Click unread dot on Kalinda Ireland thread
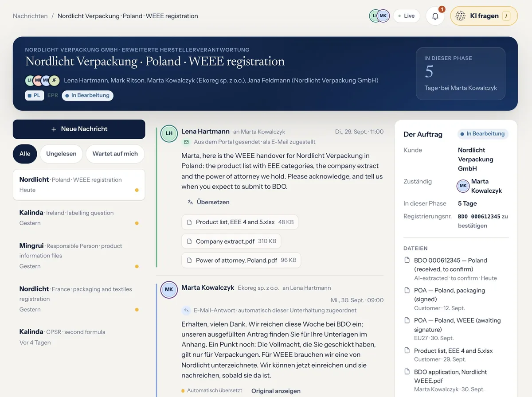 pyautogui.click(x=137, y=223)
